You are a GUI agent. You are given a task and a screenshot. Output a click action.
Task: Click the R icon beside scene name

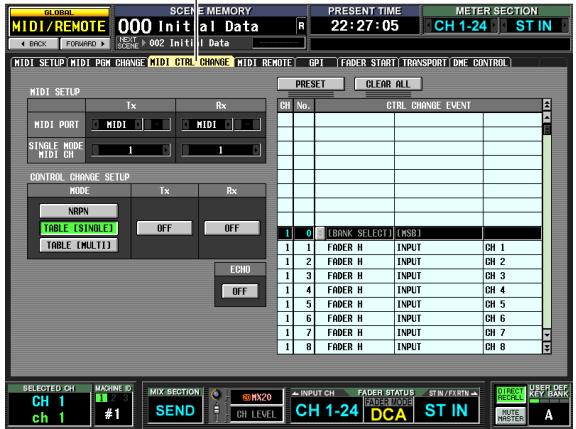coord(301,26)
